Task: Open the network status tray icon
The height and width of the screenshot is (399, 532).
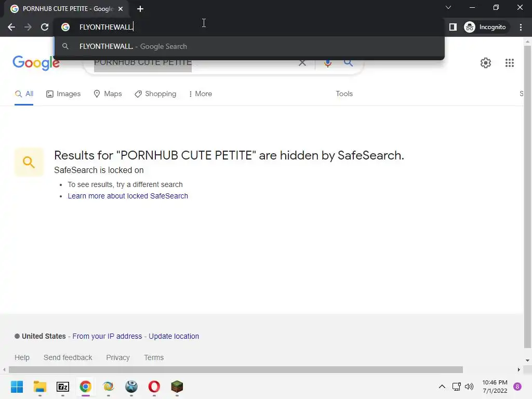Action: [456, 387]
